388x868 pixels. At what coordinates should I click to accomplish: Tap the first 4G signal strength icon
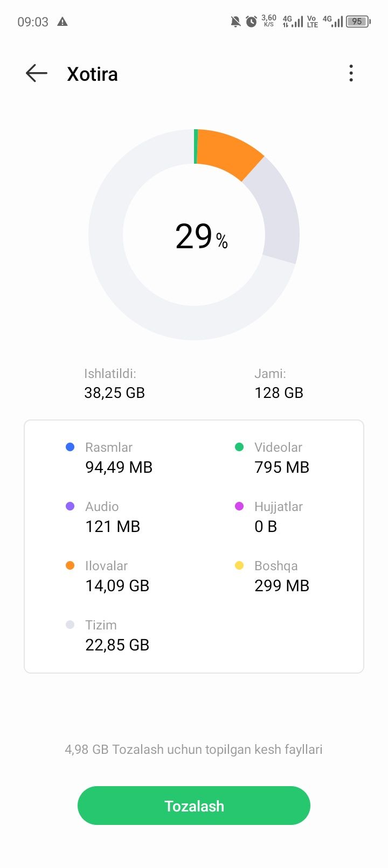coord(293,22)
